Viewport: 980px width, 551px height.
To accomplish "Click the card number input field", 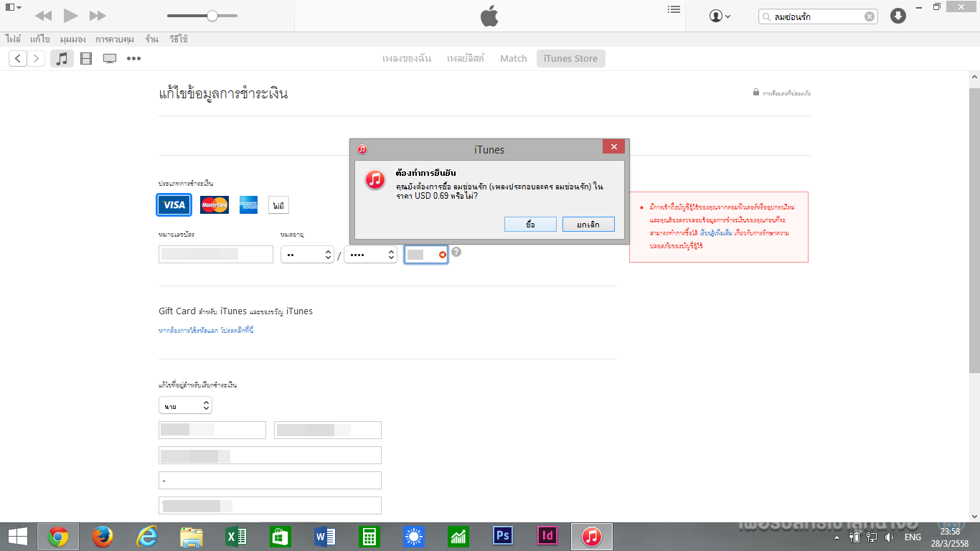I will coord(216,254).
